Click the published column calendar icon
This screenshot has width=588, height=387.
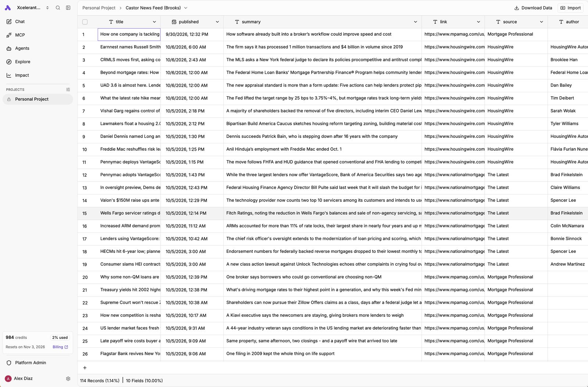point(174,22)
